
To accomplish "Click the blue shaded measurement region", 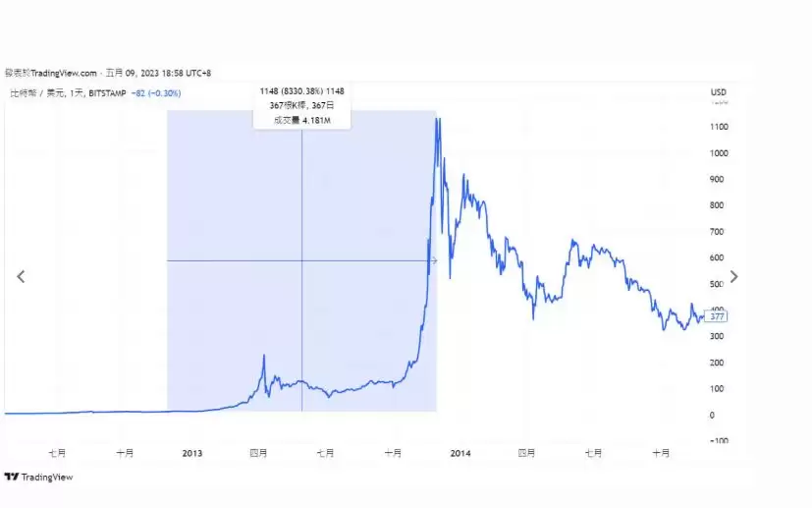I will [x=236, y=197].
